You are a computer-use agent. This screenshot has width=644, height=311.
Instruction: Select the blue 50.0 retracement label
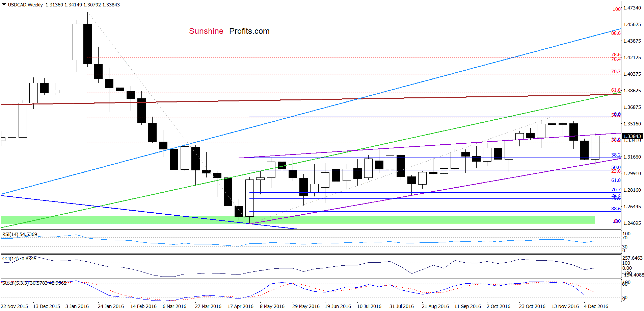(x=616, y=167)
